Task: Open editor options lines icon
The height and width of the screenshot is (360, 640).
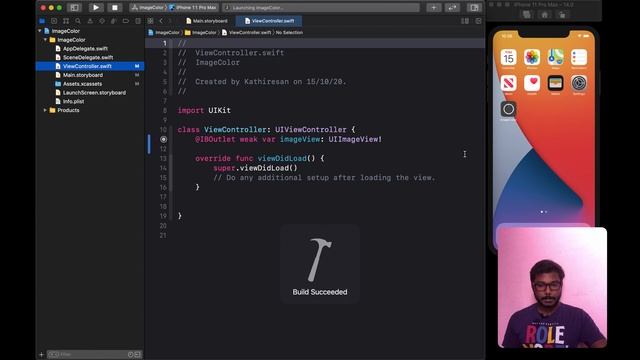Action: tap(465, 21)
